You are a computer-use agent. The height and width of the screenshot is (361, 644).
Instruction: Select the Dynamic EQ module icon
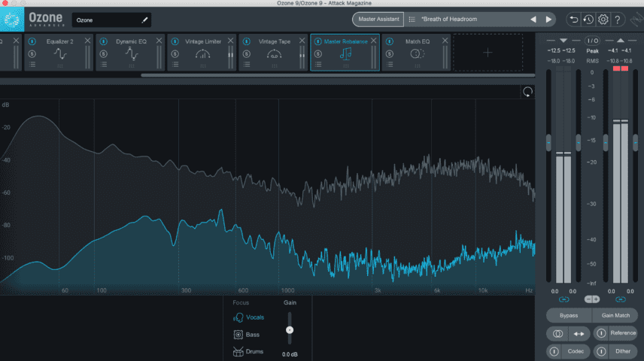click(132, 54)
